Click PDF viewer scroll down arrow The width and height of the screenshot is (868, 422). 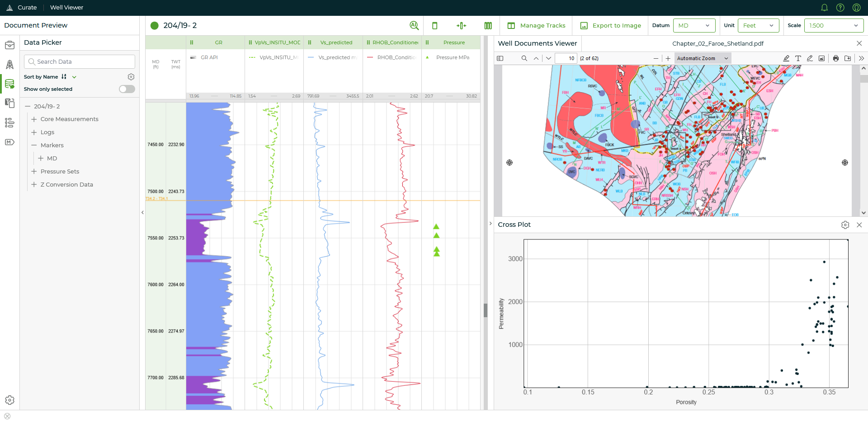tap(863, 213)
